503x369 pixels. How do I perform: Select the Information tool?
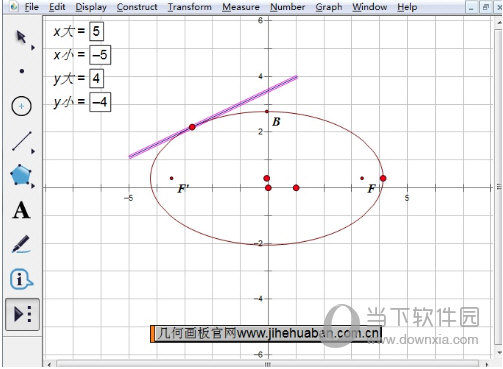tap(21, 279)
